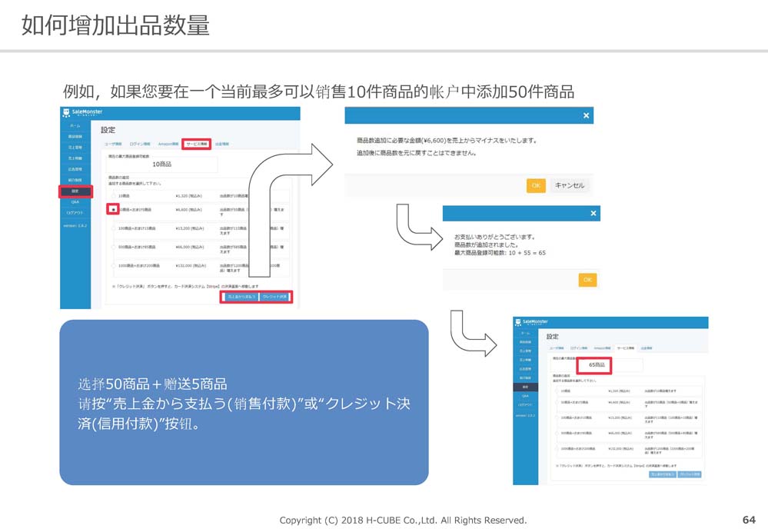Click 100商品+おまけ15商品 label in left screenshot

(137, 229)
